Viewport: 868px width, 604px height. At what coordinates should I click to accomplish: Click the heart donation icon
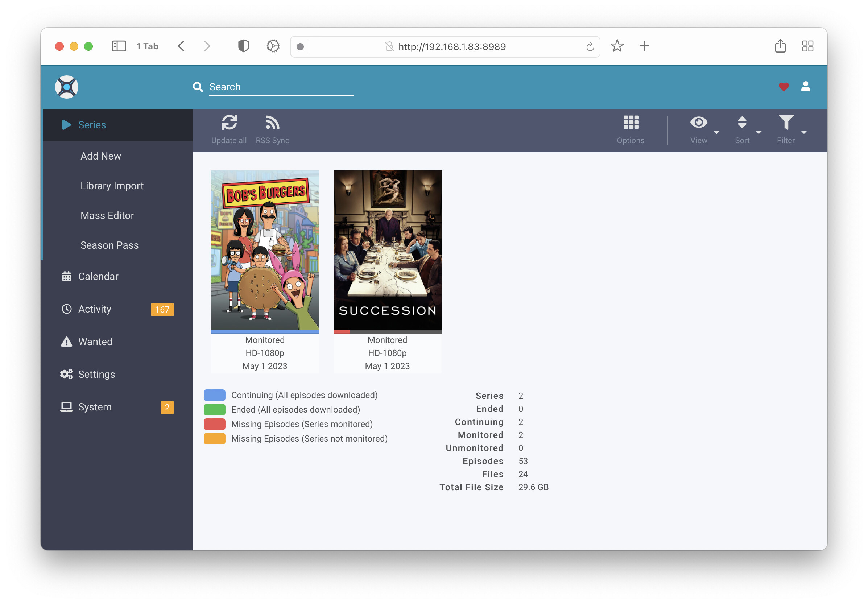click(783, 87)
